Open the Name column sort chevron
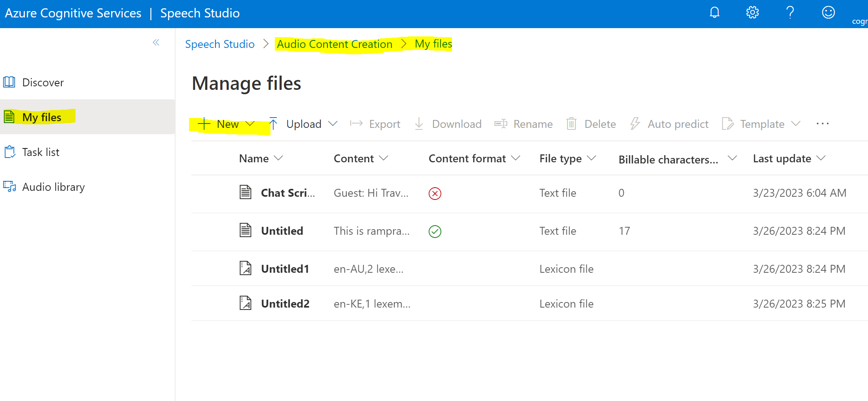The width and height of the screenshot is (868, 401). coord(278,158)
